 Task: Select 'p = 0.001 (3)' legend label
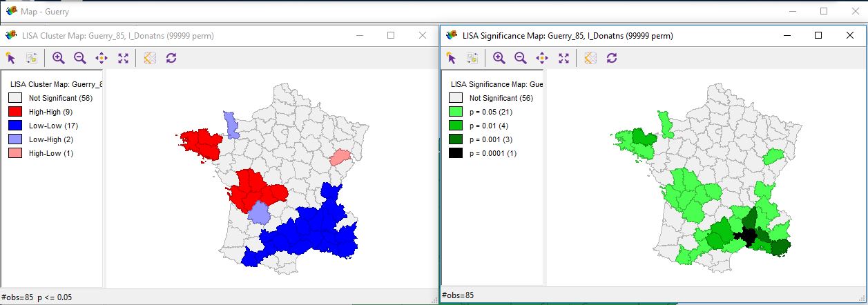pyautogui.click(x=491, y=139)
